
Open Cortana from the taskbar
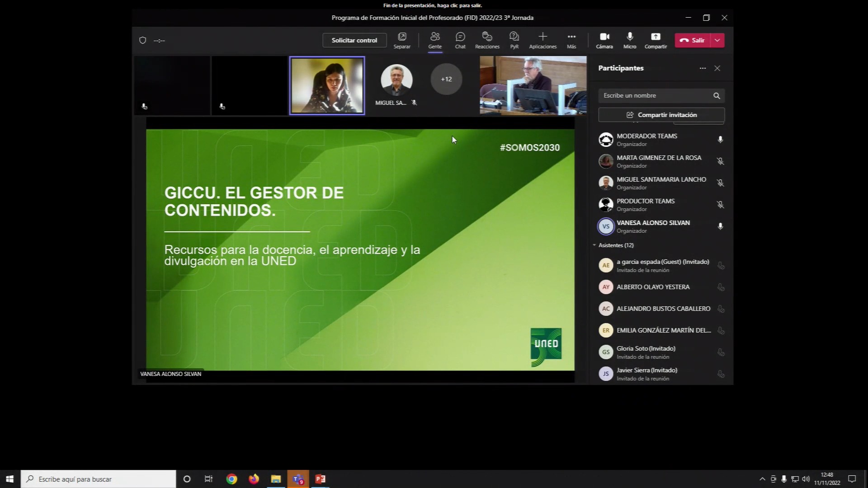point(187,479)
